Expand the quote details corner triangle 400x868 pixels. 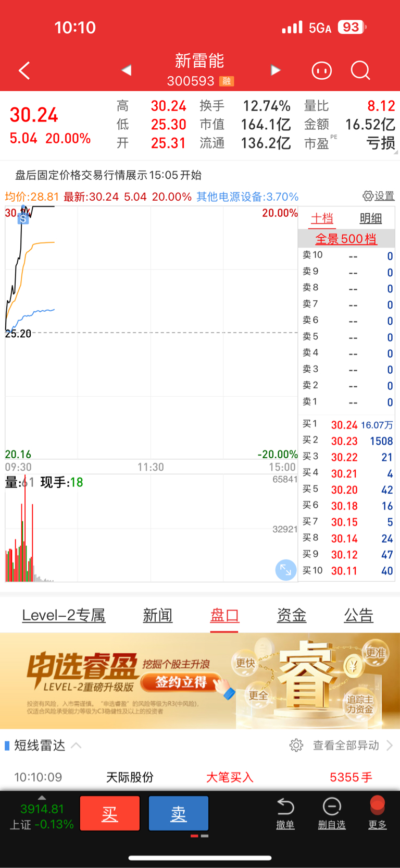coord(395,152)
